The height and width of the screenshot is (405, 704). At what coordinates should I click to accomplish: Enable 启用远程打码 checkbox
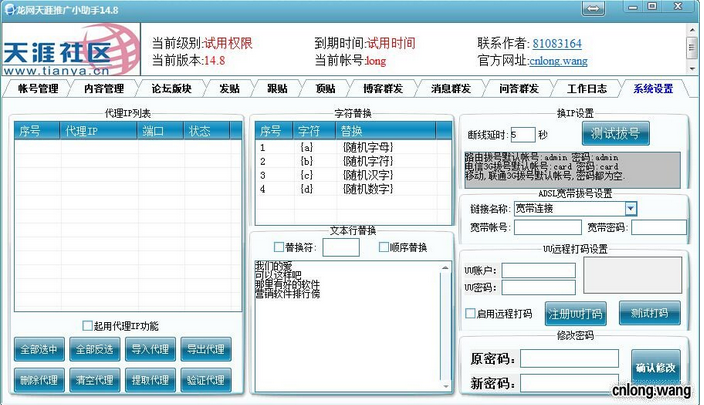pyautogui.click(x=470, y=313)
